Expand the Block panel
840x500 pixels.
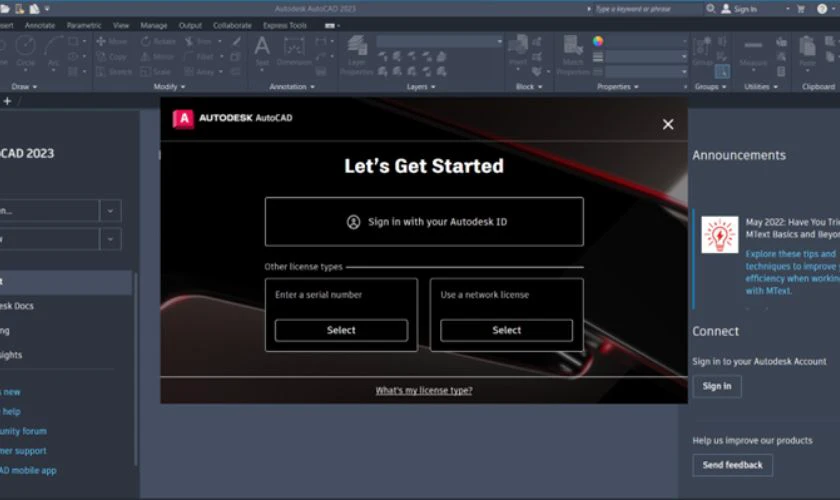click(x=529, y=86)
